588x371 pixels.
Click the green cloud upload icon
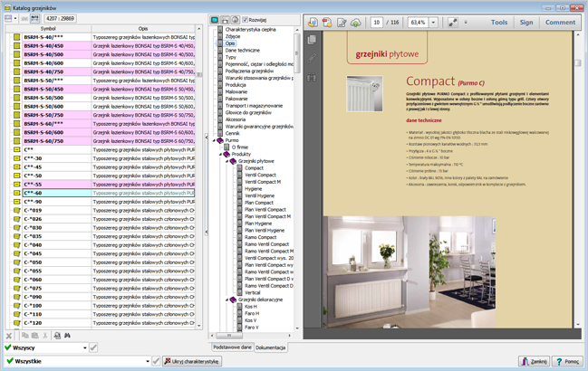[x=355, y=23]
